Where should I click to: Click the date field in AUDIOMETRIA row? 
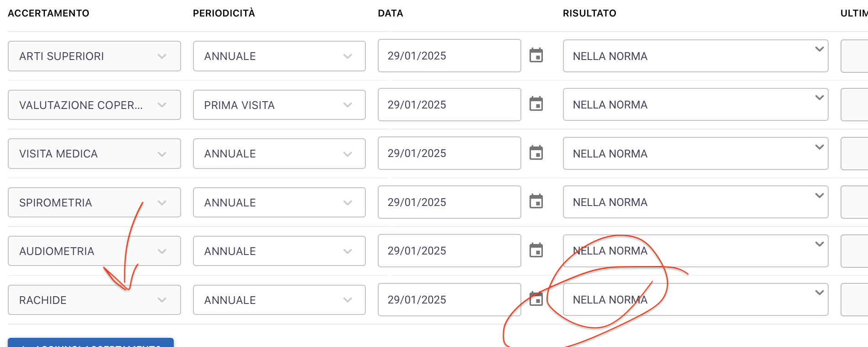449,251
